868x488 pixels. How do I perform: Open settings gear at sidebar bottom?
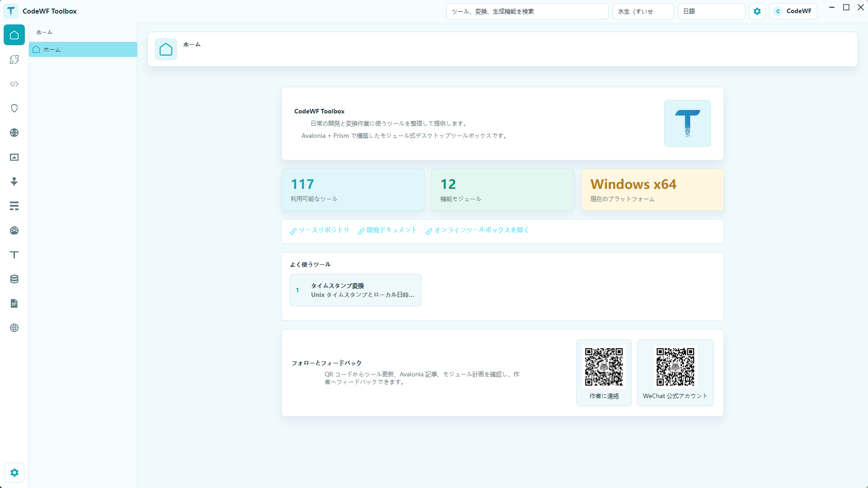click(x=14, y=473)
